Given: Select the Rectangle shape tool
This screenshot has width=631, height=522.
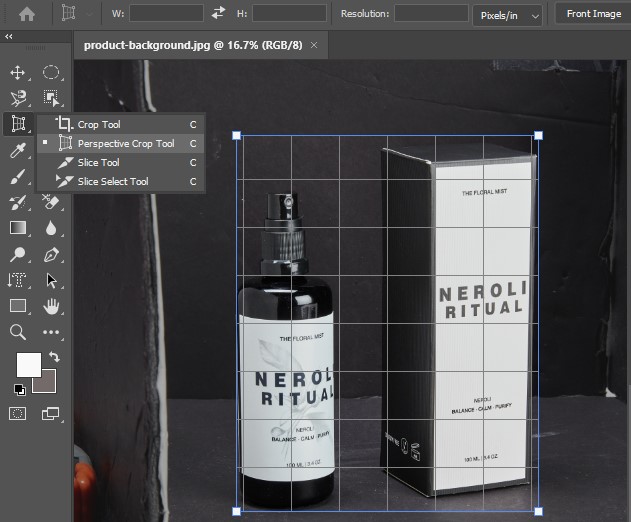Looking at the screenshot, I should [18, 306].
